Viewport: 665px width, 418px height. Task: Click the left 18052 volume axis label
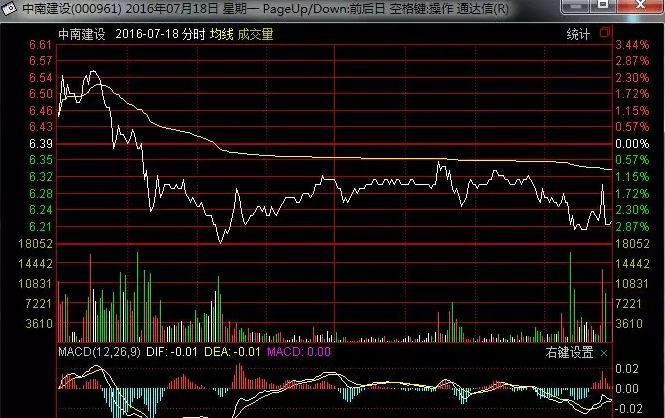pyautogui.click(x=35, y=244)
